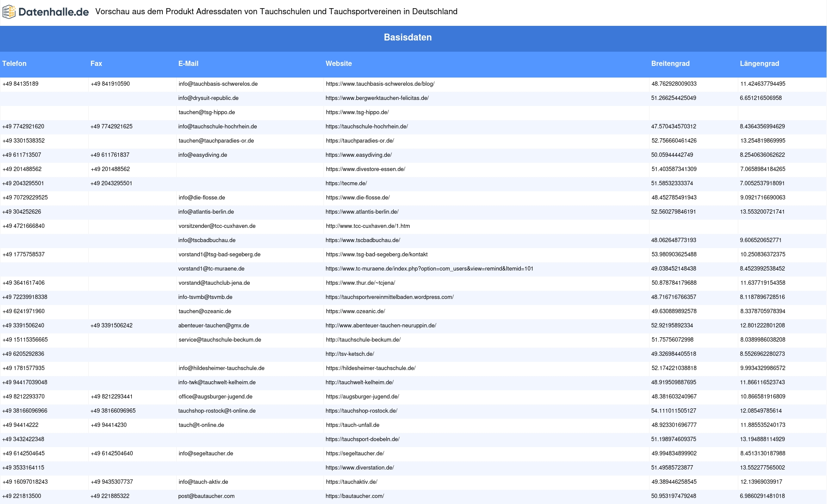827x504 pixels.
Task: Open the tsg-bad-segeberg.de/kontakt link
Action: [376, 255]
